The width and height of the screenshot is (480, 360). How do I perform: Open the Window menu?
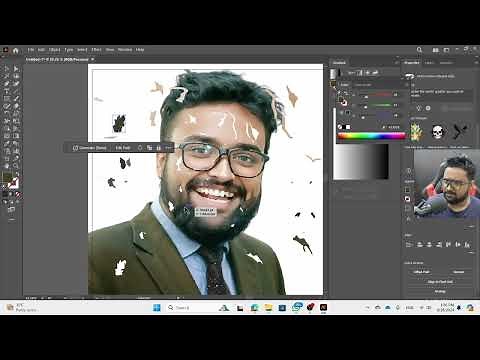125,50
